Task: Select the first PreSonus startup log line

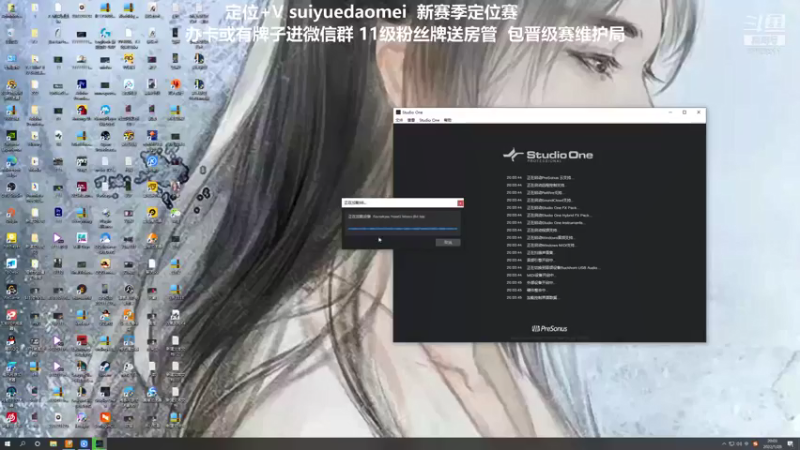Action: click(540, 178)
